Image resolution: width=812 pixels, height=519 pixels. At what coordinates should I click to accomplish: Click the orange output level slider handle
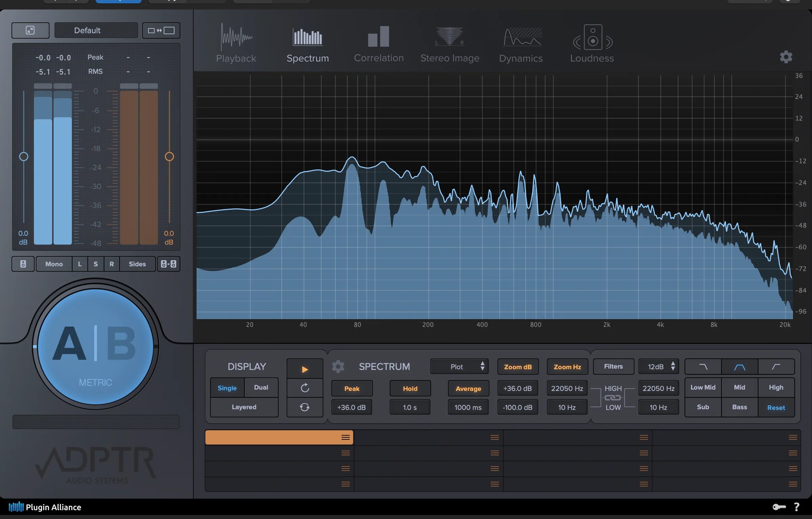tap(170, 156)
